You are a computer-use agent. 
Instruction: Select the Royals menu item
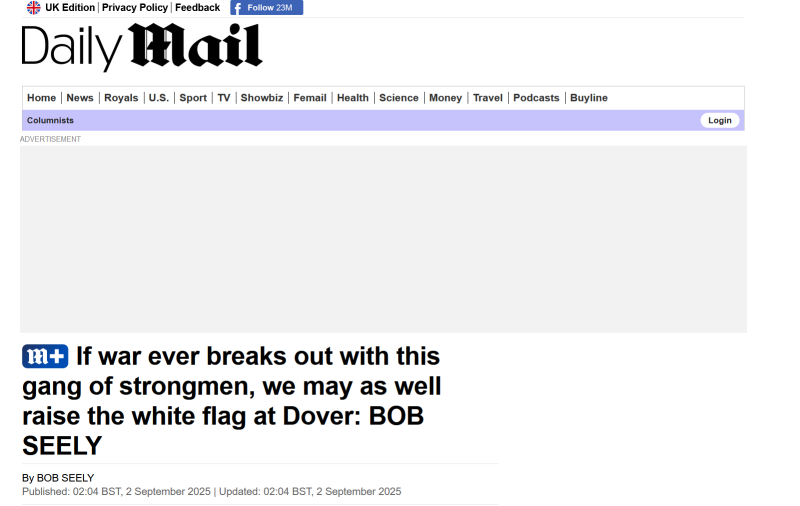point(121,98)
